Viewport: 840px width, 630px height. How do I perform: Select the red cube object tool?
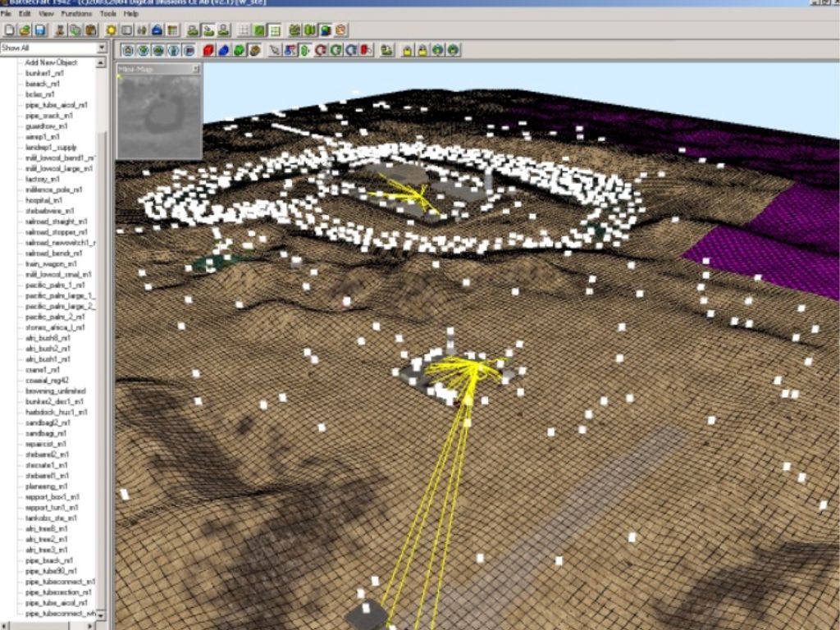click(x=208, y=51)
